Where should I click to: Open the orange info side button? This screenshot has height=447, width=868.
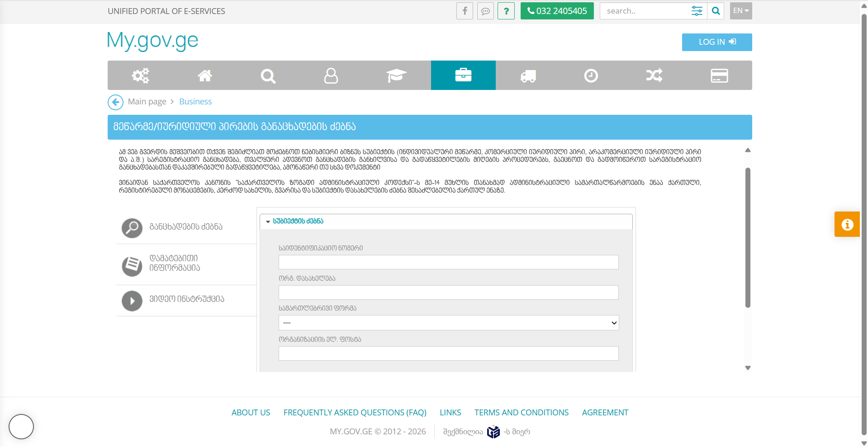point(847,224)
